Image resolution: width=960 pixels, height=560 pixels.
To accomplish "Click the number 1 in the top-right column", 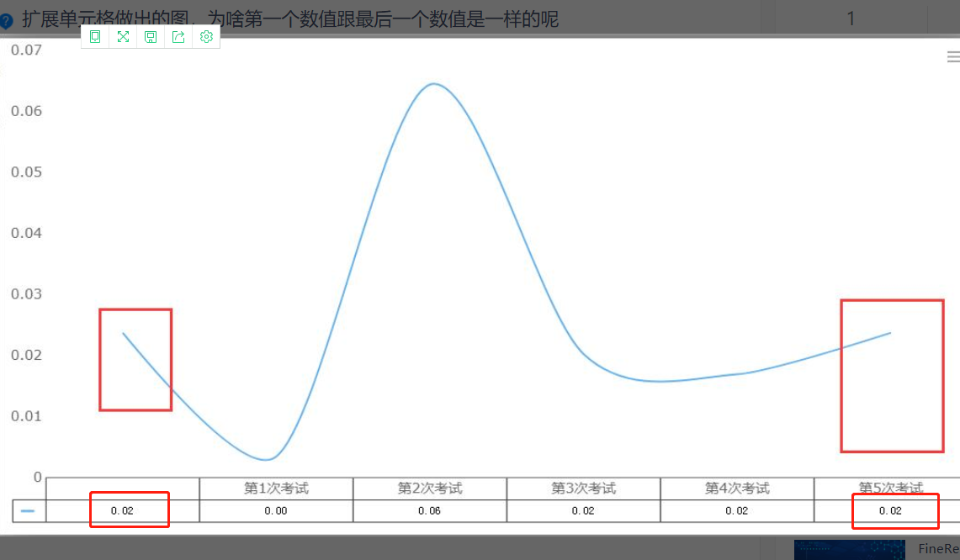I will (851, 19).
